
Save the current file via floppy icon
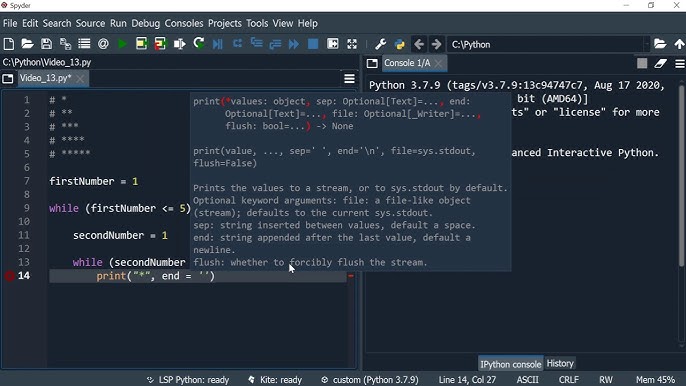(x=46, y=44)
